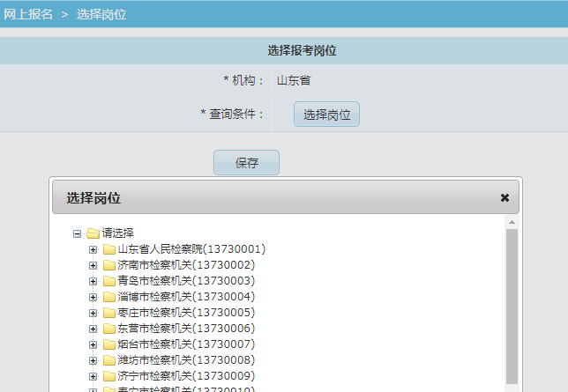Expand the 济宁市检察机关 node
The image size is (568, 392).
coord(93,376)
